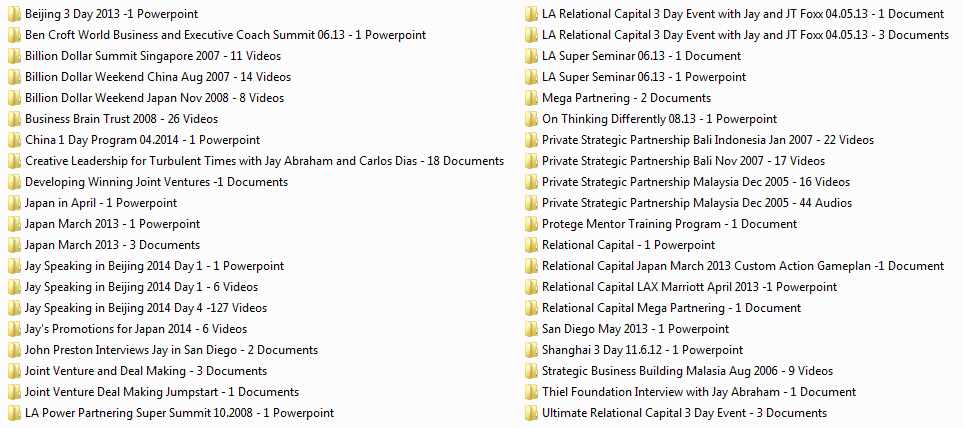Select Protege Mentor Training Program folder

click(661, 224)
